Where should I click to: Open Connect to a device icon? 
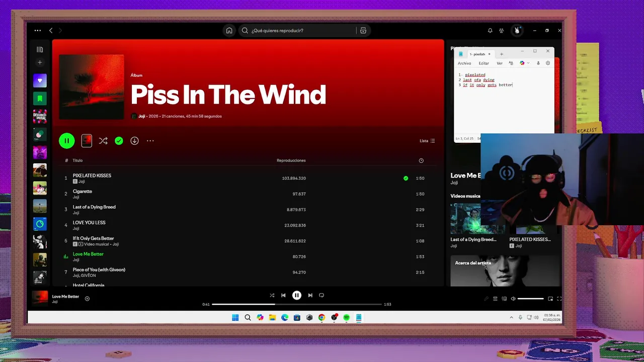[504, 299]
